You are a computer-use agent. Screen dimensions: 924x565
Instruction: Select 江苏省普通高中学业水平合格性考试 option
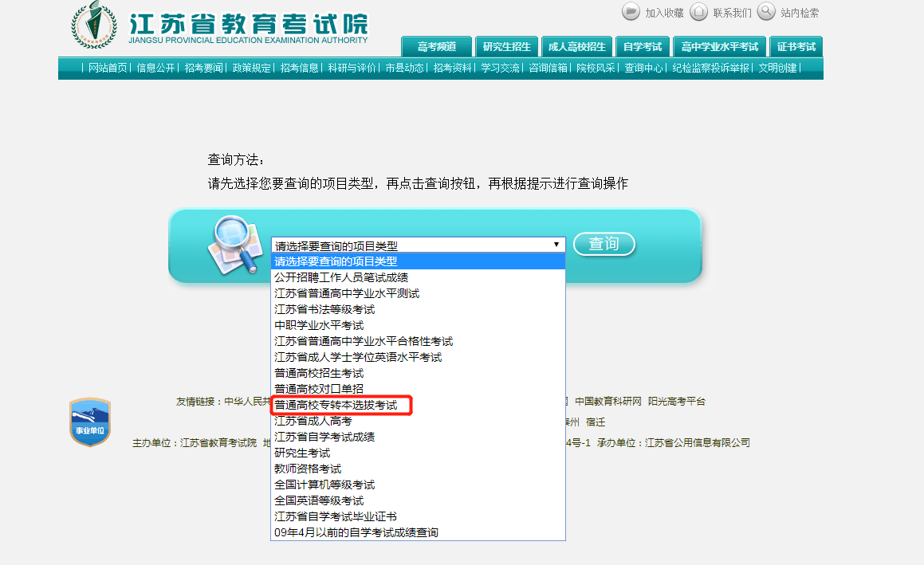click(418, 341)
